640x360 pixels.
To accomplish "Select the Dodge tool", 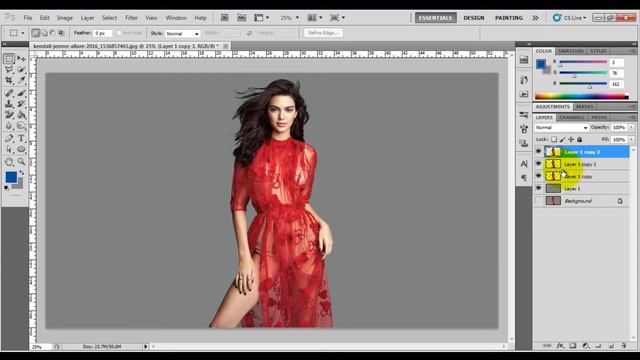I will pos(21,126).
